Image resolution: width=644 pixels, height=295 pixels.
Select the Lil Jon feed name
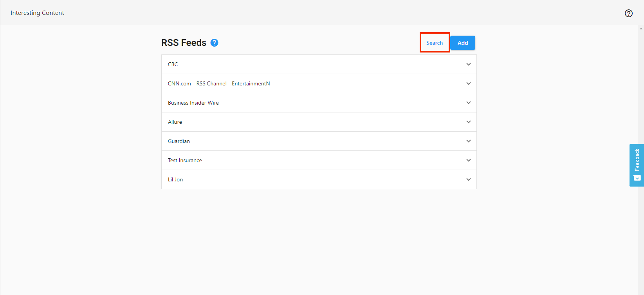[x=175, y=179]
